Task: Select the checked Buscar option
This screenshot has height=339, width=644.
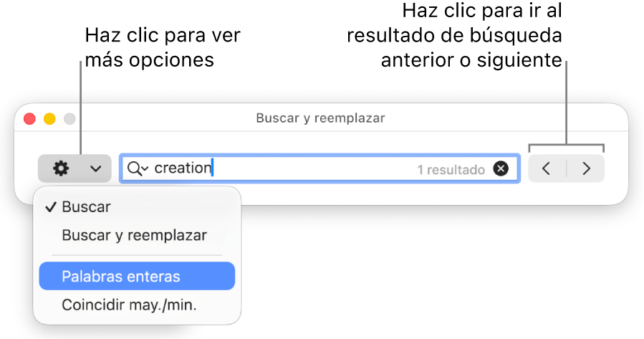Action: click(86, 207)
